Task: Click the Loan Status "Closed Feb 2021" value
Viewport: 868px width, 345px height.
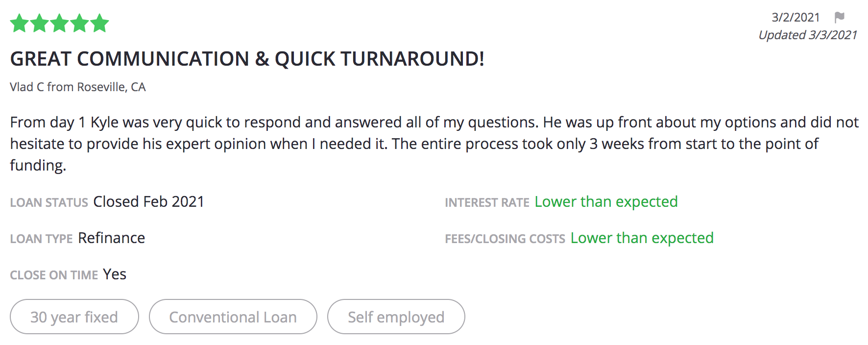Action: click(x=148, y=201)
